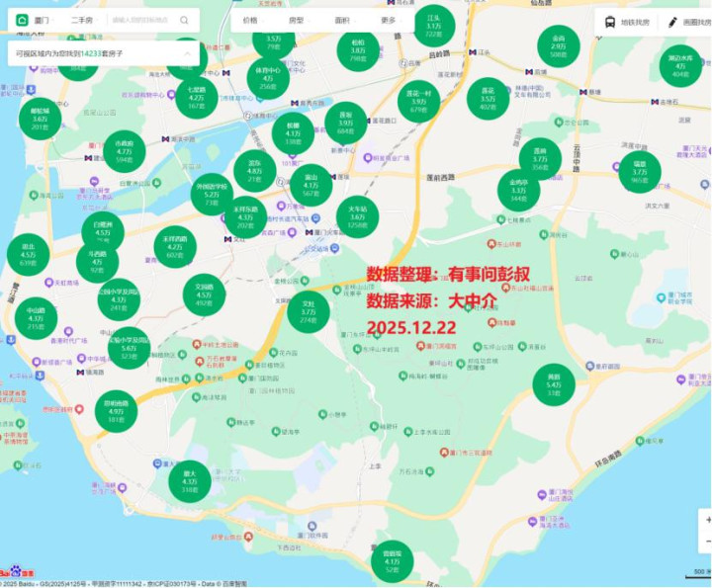Click the search location input field
712x588 pixels.
pyautogui.click(x=139, y=21)
